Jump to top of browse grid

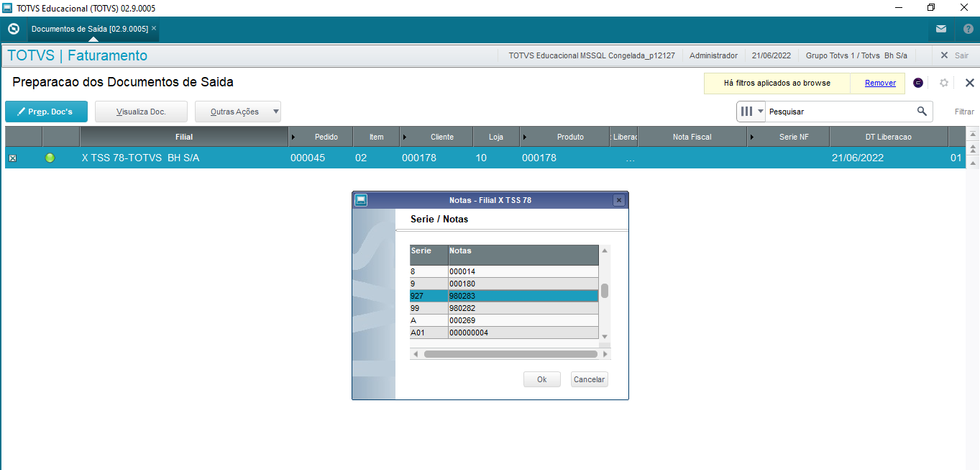point(973,135)
